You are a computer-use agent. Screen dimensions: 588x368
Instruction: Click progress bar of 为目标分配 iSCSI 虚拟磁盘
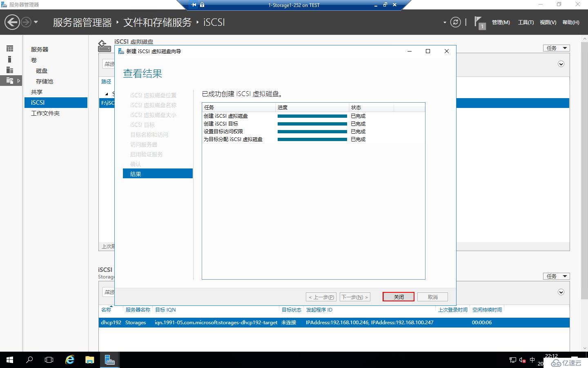312,139
